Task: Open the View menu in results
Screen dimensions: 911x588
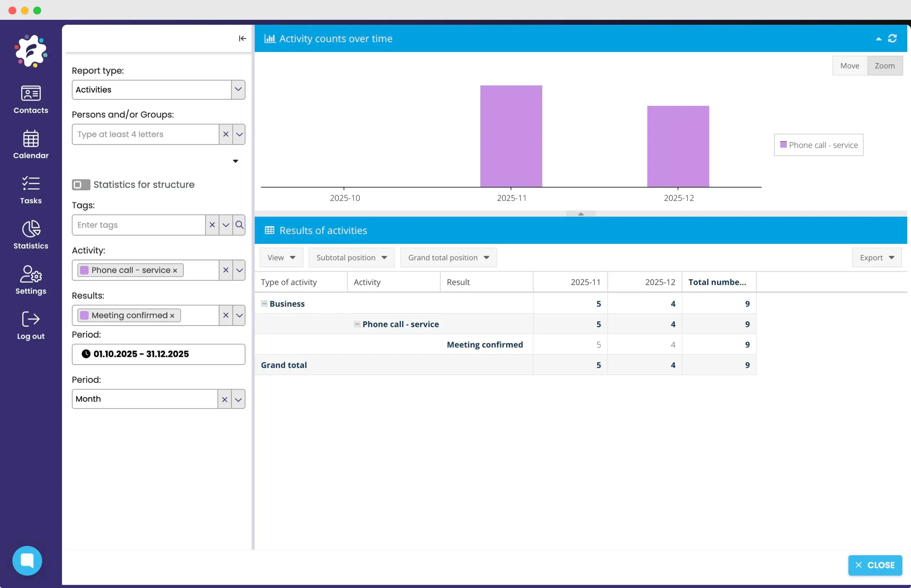Action: coord(281,258)
